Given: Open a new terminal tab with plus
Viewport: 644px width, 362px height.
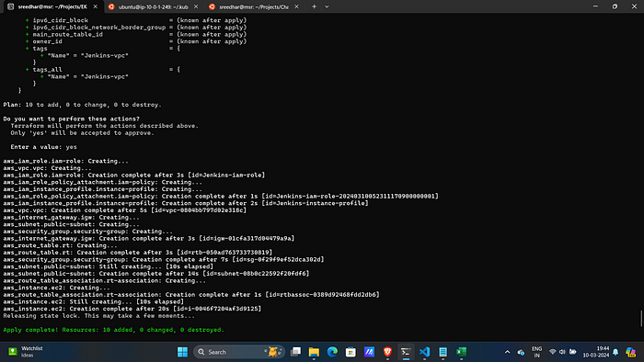Looking at the screenshot, I should tap(315, 6).
